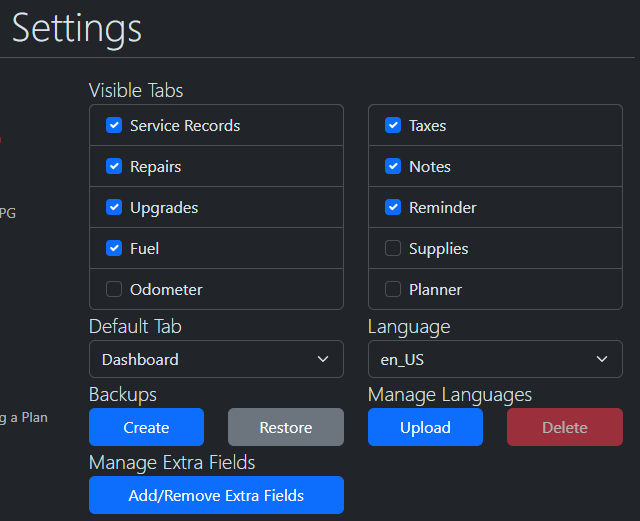The image size is (640, 521).
Task: Click the Service Records label text
Action: [185, 126]
